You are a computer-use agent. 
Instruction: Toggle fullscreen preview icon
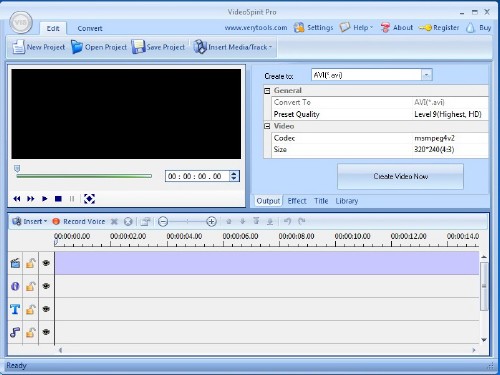89,199
